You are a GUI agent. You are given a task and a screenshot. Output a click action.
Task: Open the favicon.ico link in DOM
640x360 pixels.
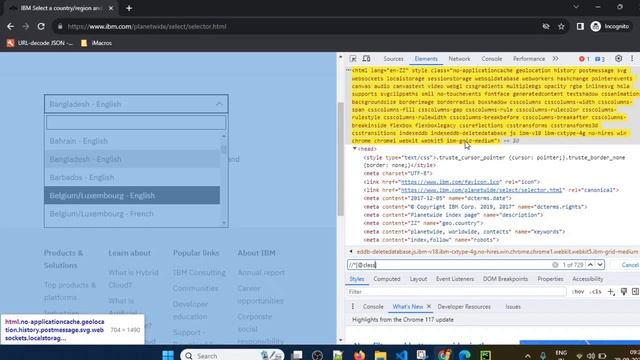pyautogui.click(x=450, y=182)
